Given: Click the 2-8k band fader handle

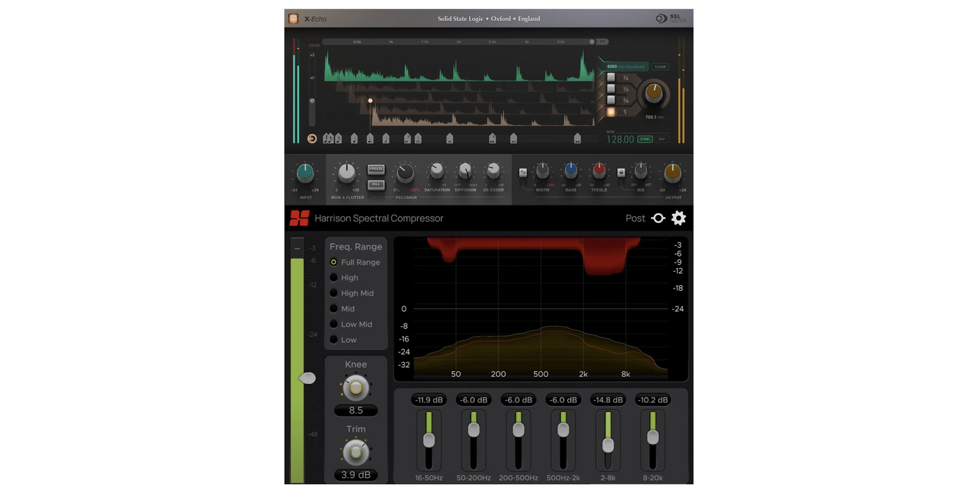Looking at the screenshot, I should (607, 445).
